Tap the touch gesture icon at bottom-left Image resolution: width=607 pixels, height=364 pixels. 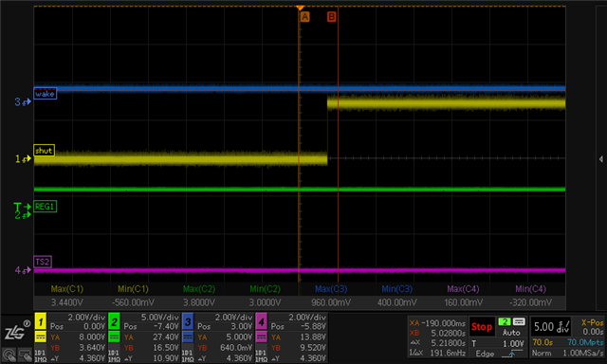pyautogui.click(x=9, y=355)
